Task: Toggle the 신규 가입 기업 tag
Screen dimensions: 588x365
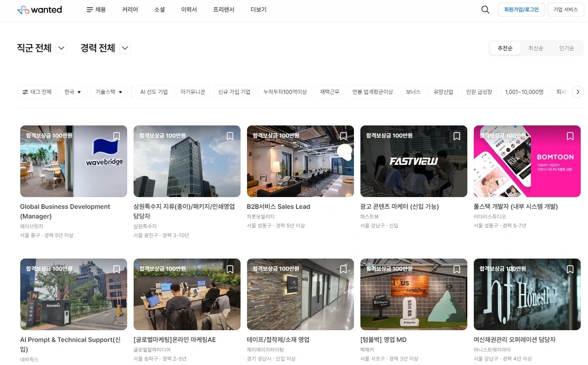Action: 234,92
